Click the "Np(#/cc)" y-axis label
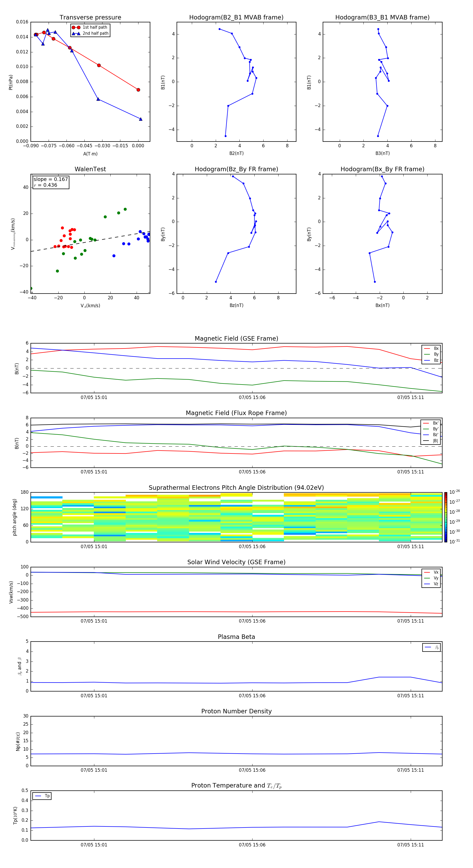The width and height of the screenshot is (473, 868). (x=18, y=741)
